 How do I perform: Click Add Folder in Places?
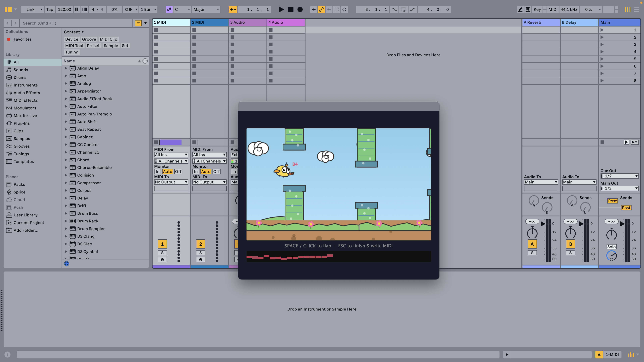(26, 230)
